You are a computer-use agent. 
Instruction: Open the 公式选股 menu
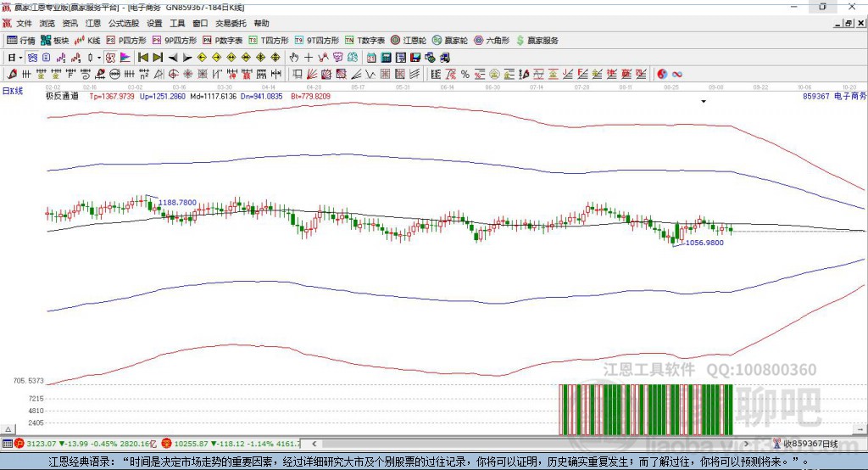123,24
